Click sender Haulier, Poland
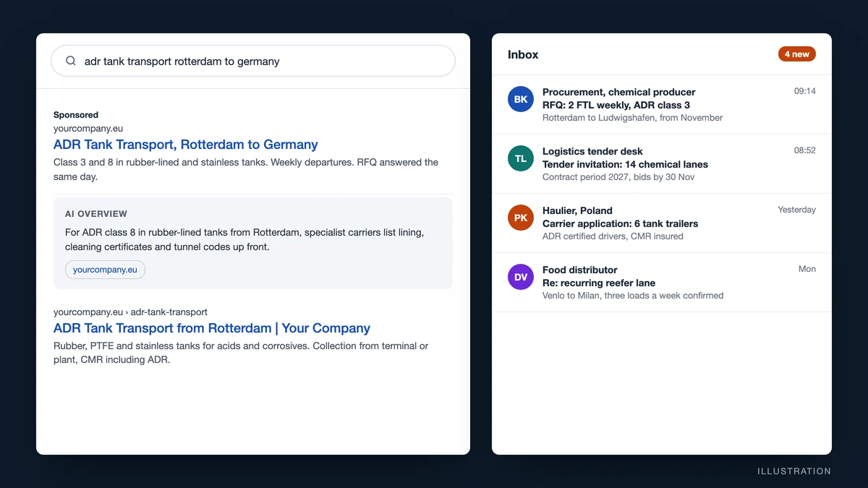The height and width of the screenshot is (488, 868). pos(577,210)
